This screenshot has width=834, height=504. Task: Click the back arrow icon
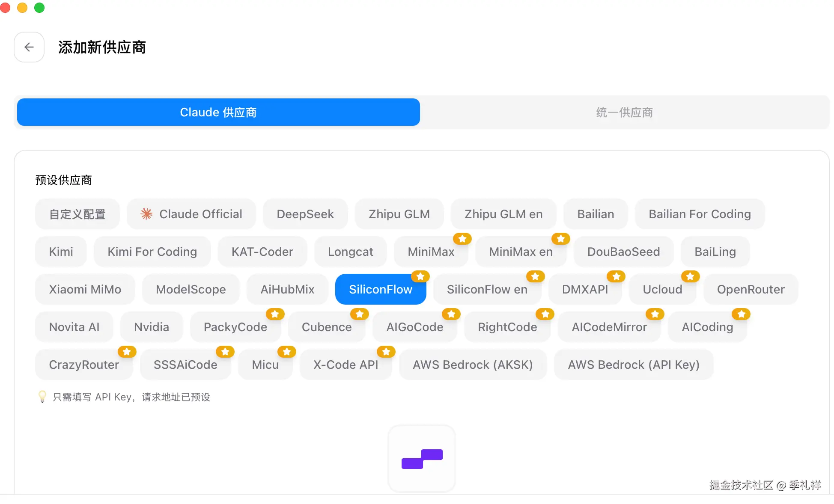click(29, 47)
